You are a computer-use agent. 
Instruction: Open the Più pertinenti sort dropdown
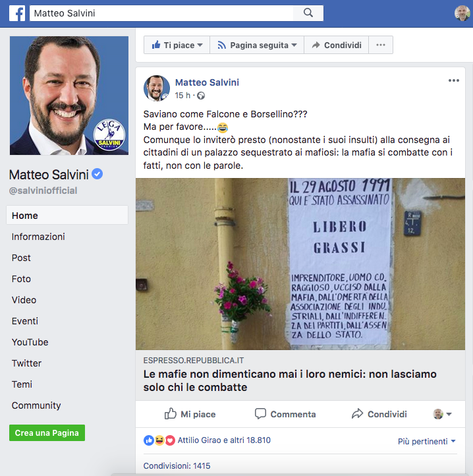[427, 441]
